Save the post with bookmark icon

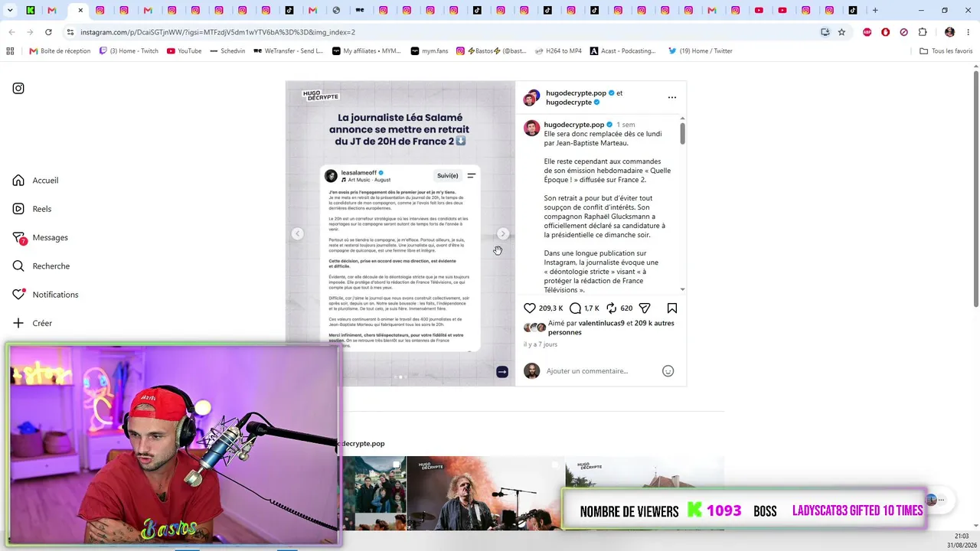(672, 308)
